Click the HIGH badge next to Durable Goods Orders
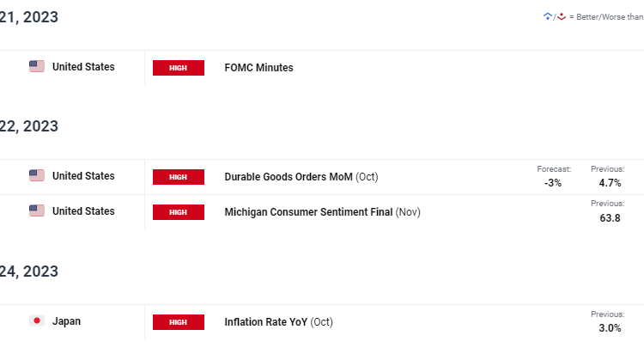644x354 pixels. point(179,177)
